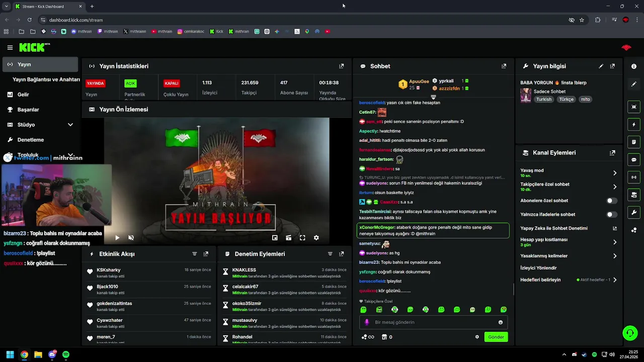The image size is (644, 362).
Task: Expand Hedefleri belirleyin chevron
Action: [615, 280]
